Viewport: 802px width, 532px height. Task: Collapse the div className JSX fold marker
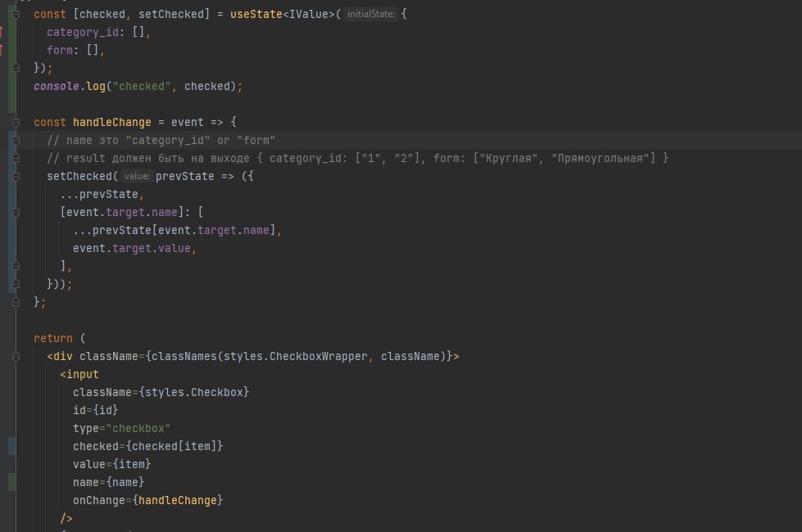[x=16, y=356]
